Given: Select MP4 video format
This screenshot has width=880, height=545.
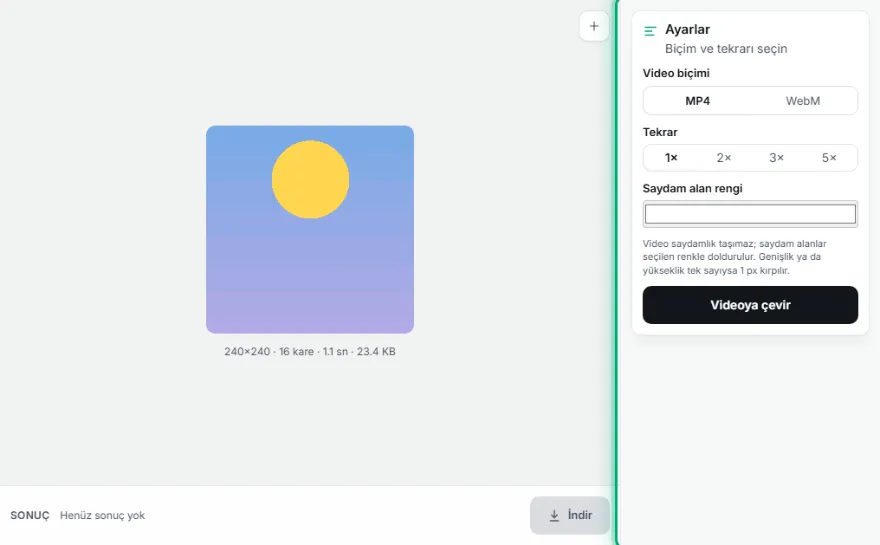Looking at the screenshot, I should [x=697, y=101].
